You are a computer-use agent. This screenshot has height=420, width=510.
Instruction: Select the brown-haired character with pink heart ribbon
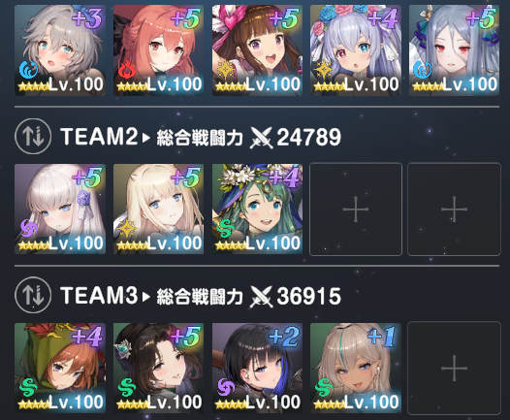[x=257, y=50]
